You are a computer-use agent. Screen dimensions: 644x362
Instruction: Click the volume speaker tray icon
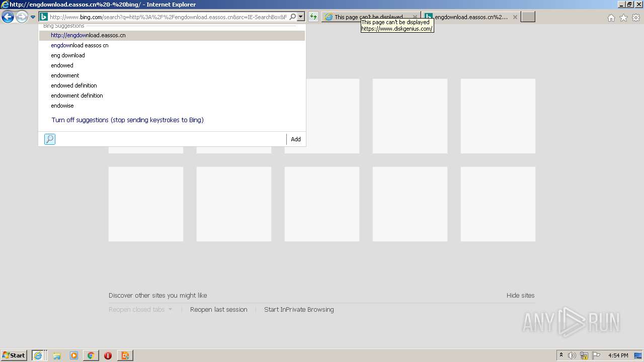(572, 355)
